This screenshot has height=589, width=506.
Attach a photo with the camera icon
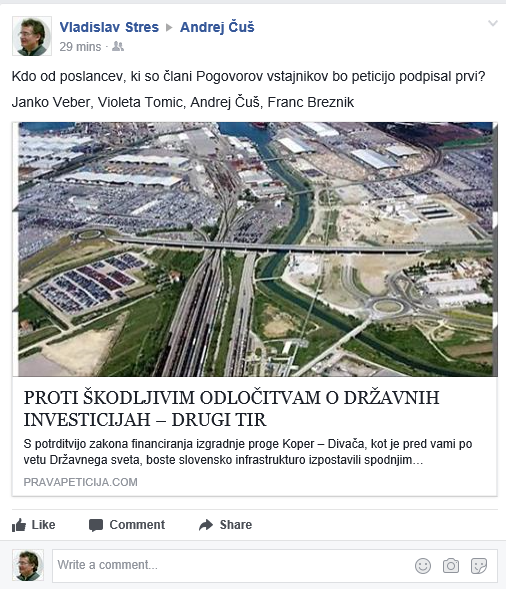click(451, 566)
